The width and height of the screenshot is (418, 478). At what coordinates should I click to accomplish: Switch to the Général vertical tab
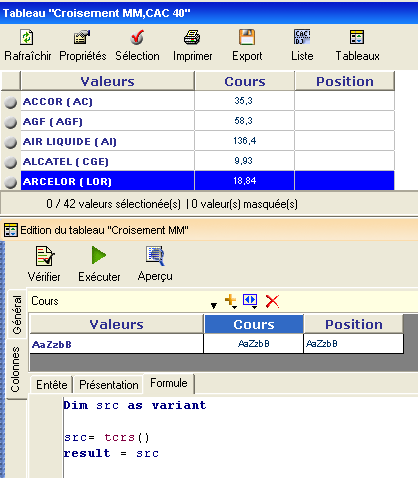17,314
